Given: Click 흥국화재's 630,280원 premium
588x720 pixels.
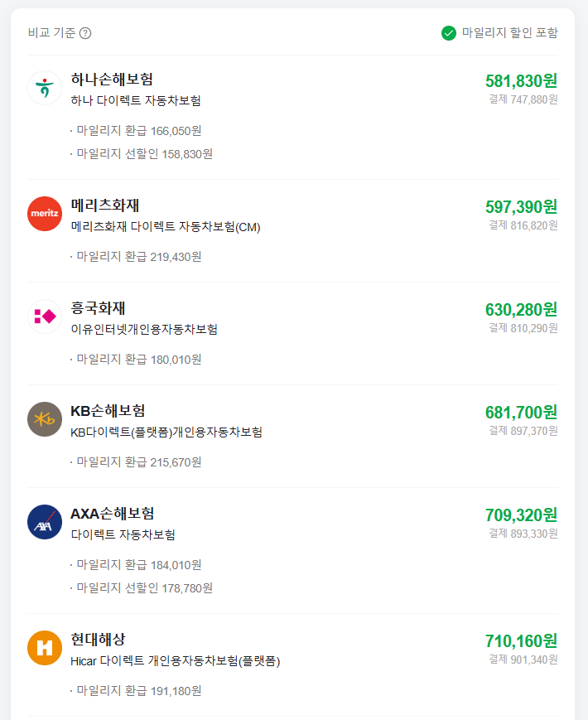Looking at the screenshot, I should [521, 309].
